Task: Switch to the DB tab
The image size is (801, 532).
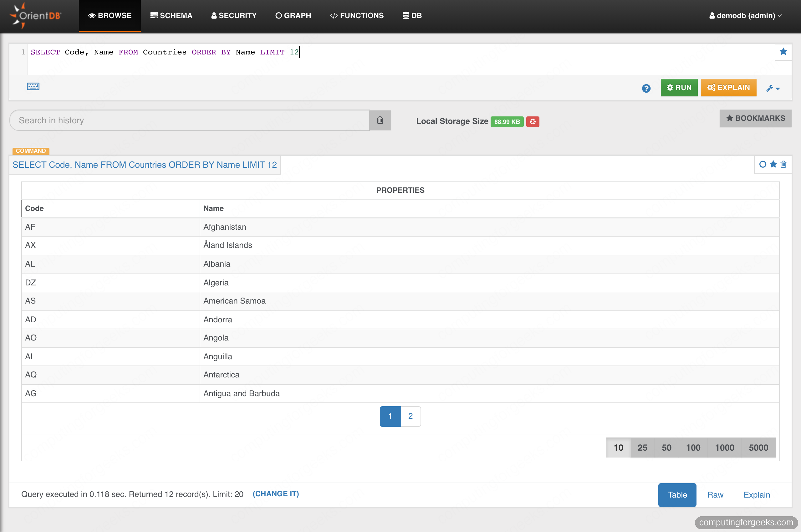Action: pyautogui.click(x=412, y=16)
